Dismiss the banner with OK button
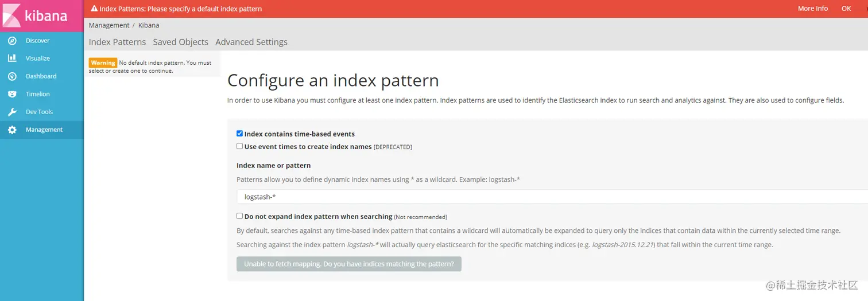Screen dimensions: 868x301 point(846,9)
